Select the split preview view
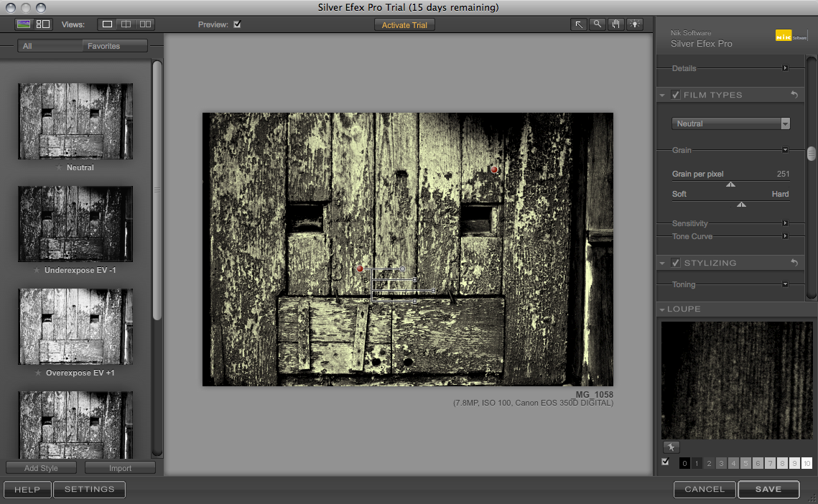 (x=126, y=24)
